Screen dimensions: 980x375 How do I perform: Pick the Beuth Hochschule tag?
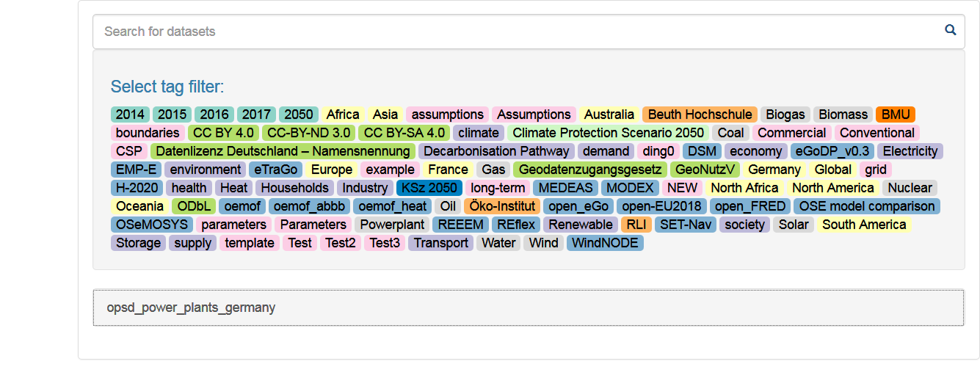pyautogui.click(x=700, y=114)
